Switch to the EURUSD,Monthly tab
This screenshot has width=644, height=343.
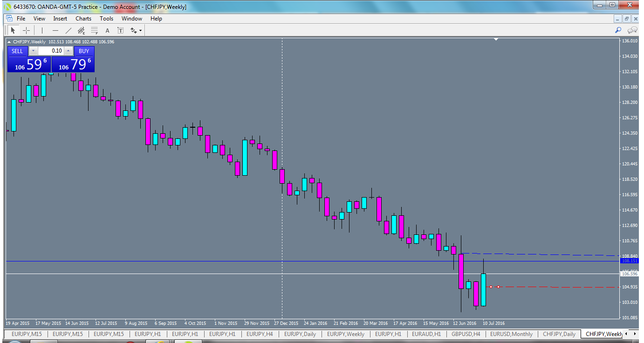tap(512, 334)
